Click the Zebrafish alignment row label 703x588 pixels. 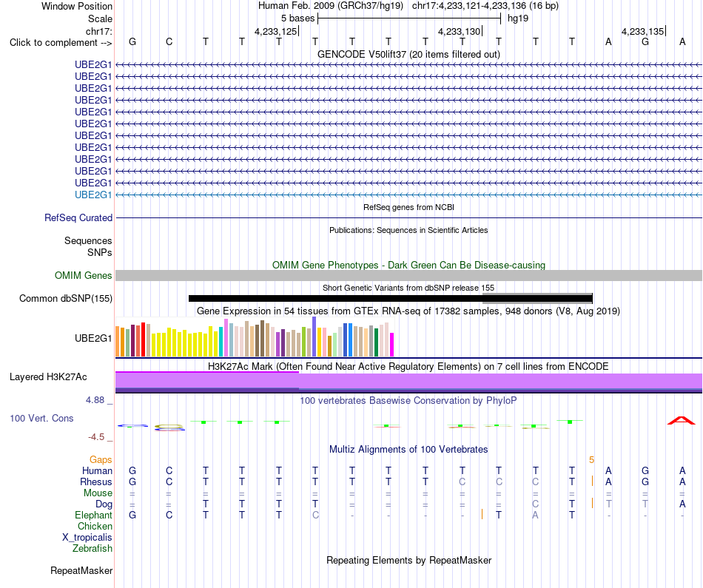(x=92, y=549)
